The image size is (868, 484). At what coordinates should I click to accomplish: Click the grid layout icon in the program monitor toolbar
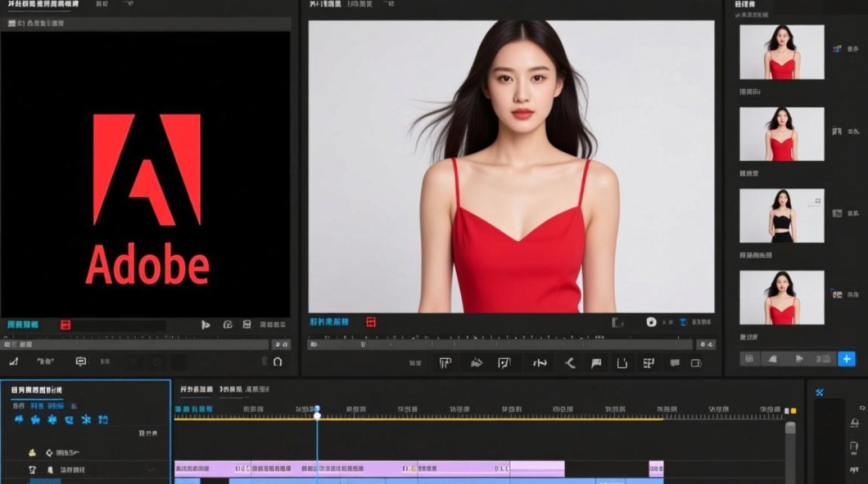point(648,363)
